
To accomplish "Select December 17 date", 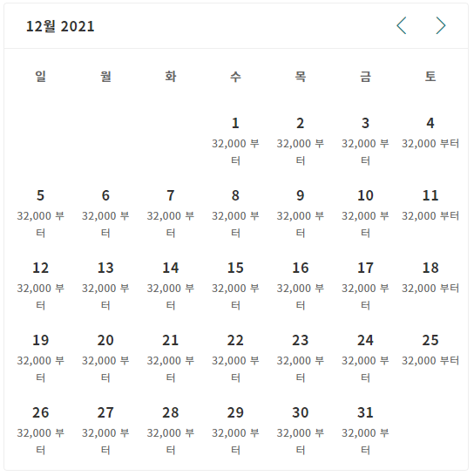I will click(x=365, y=285).
